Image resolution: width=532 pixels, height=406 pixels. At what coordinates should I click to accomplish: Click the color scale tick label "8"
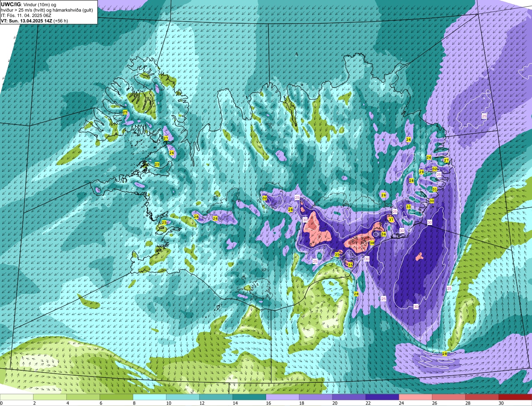[x=134, y=403]
